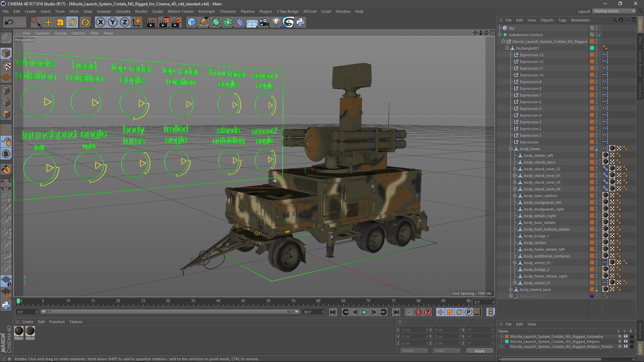Open the Layout dropdown Startup (User)
The image size is (644, 362).
[x=614, y=11]
